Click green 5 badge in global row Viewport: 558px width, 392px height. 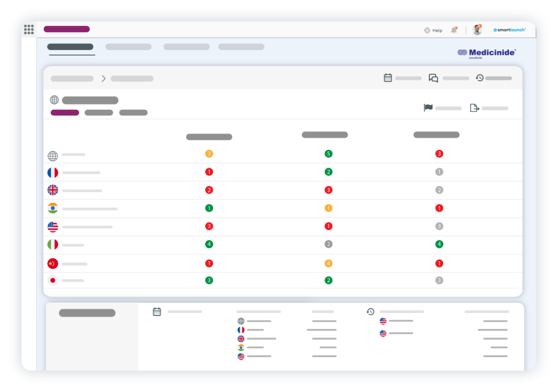coord(328,154)
